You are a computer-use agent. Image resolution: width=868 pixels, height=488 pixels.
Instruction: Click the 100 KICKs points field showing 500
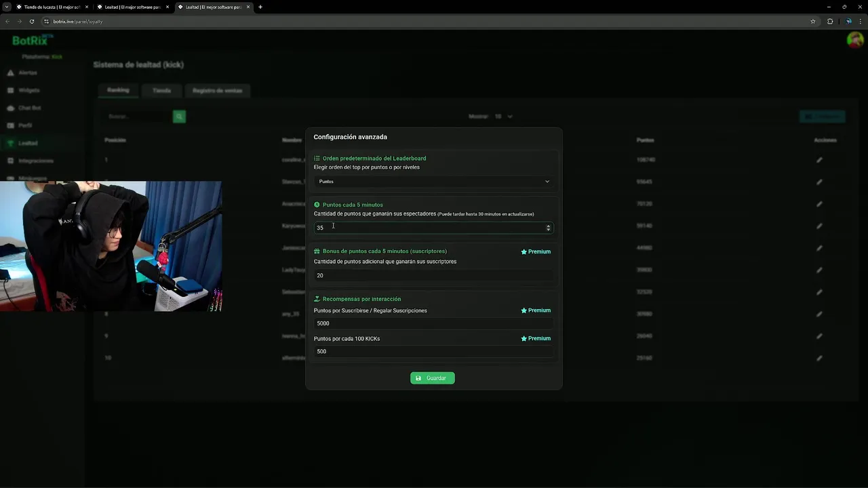pos(433,351)
